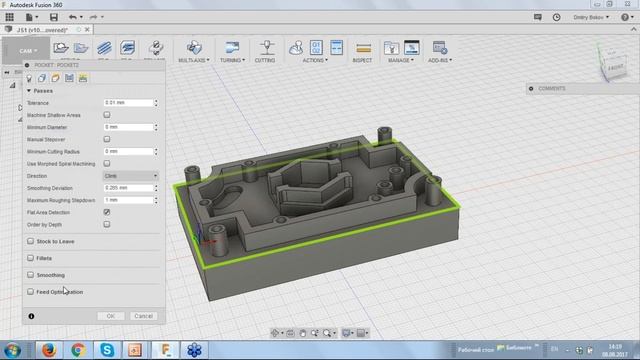Click the Task Manager icon in Manage
Viewport: 640px width, 360px height.
click(411, 47)
